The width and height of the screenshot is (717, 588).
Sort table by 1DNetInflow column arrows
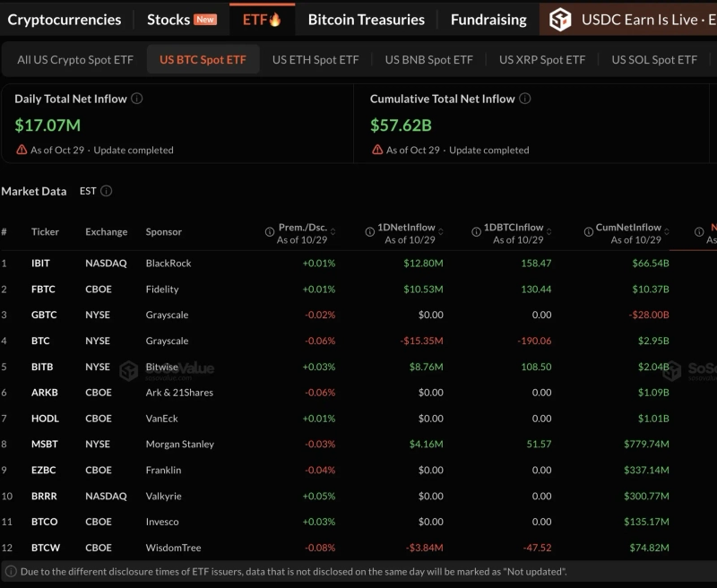click(441, 232)
